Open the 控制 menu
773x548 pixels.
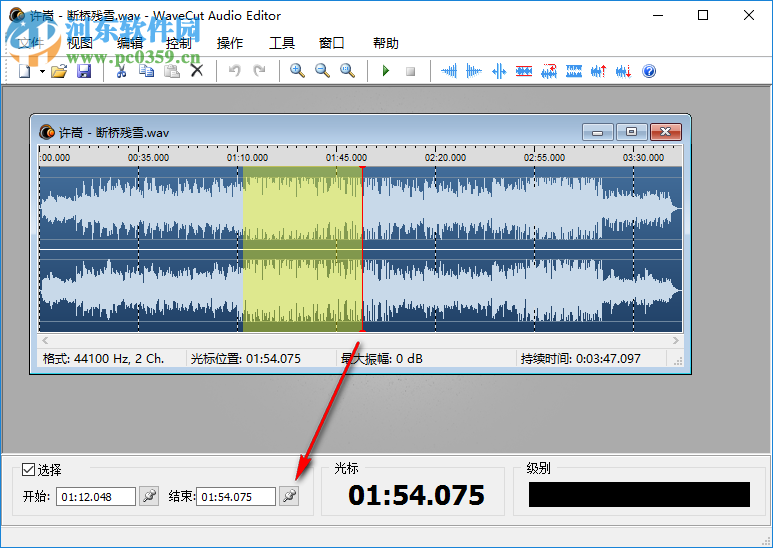(x=178, y=43)
